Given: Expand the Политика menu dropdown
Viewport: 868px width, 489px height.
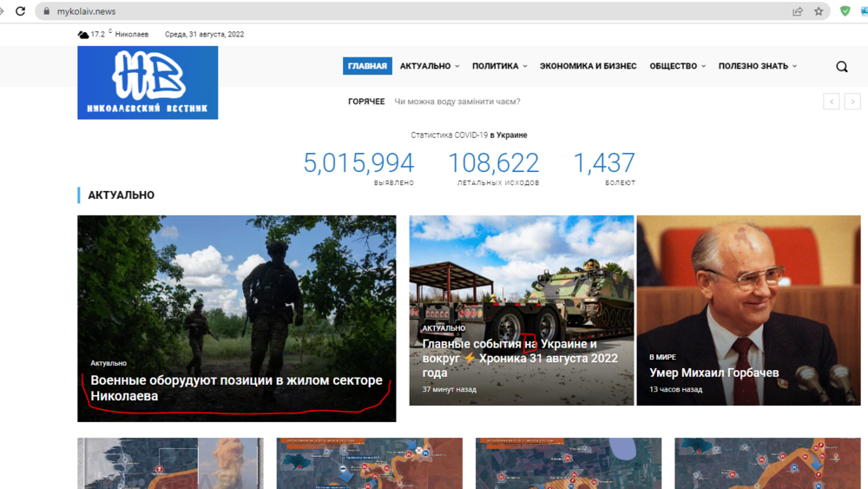Looking at the screenshot, I should pyautogui.click(x=499, y=66).
